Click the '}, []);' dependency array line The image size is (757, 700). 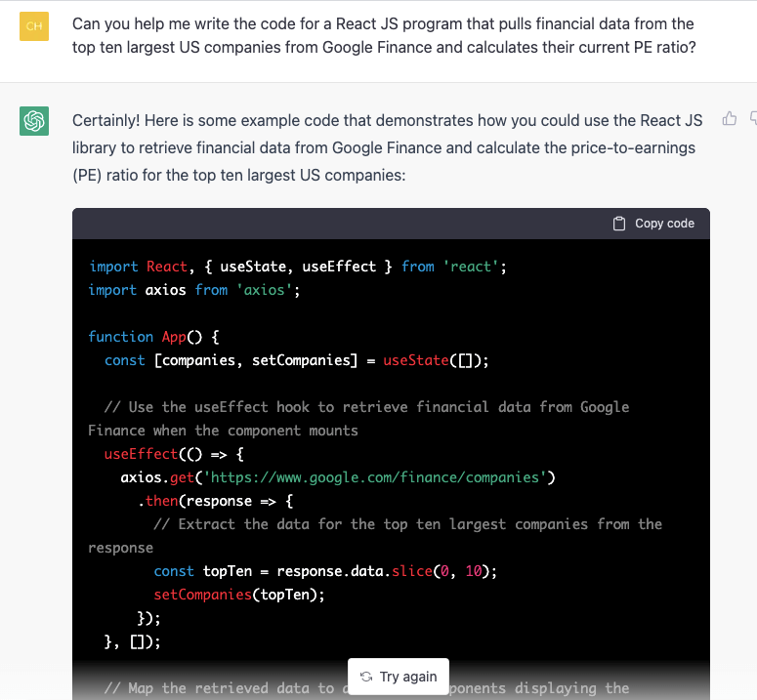tap(132, 641)
